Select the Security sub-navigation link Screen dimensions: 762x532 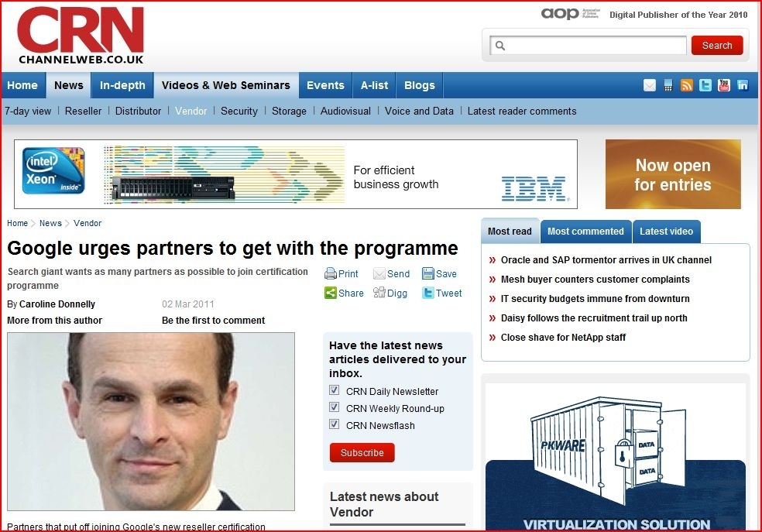tap(239, 112)
